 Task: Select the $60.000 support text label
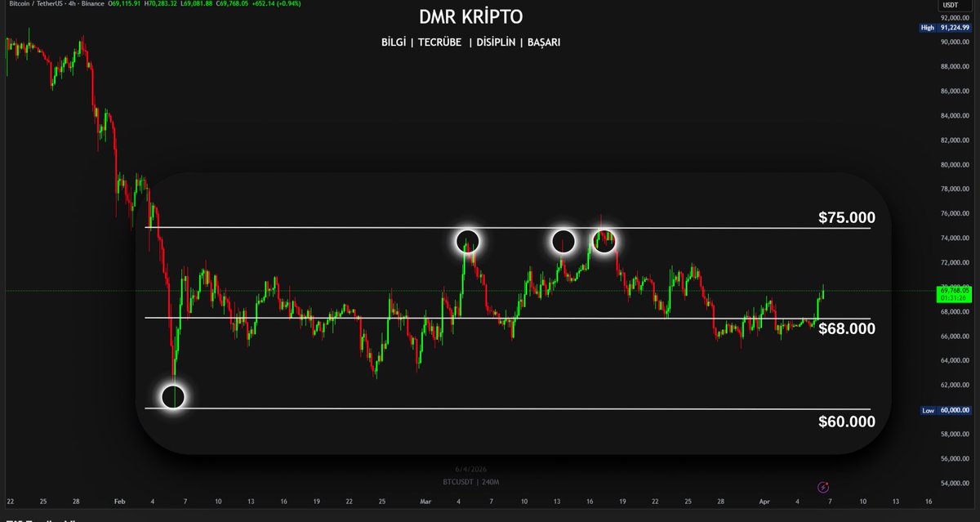point(847,422)
